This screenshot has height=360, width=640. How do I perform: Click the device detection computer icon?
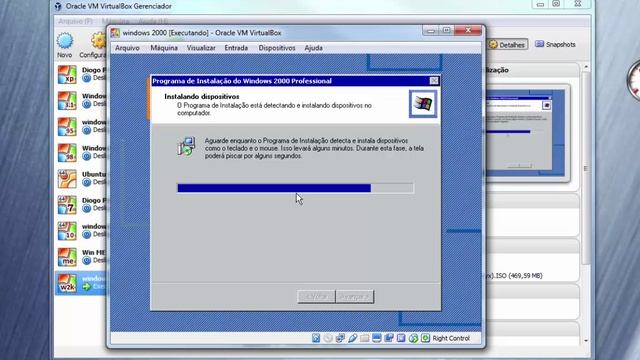click(187, 146)
